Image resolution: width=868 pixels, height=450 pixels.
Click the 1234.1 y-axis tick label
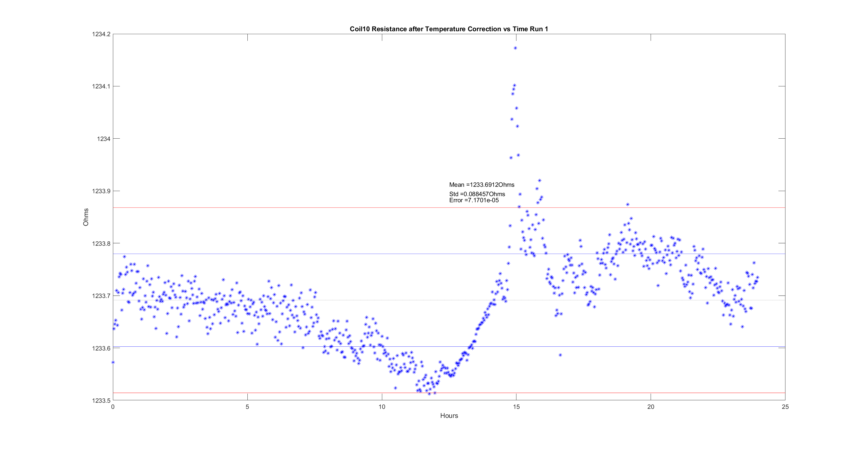coord(101,86)
